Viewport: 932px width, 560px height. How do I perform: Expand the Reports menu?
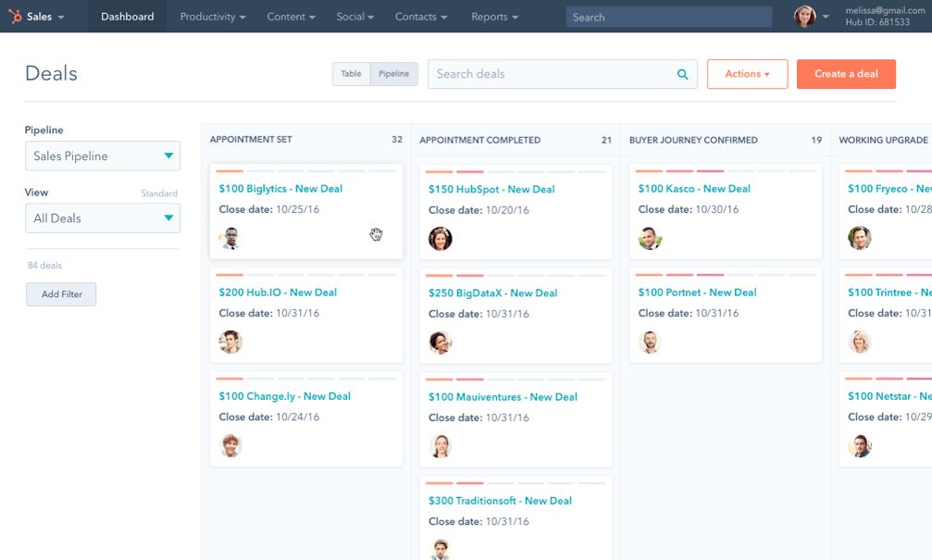click(x=494, y=17)
